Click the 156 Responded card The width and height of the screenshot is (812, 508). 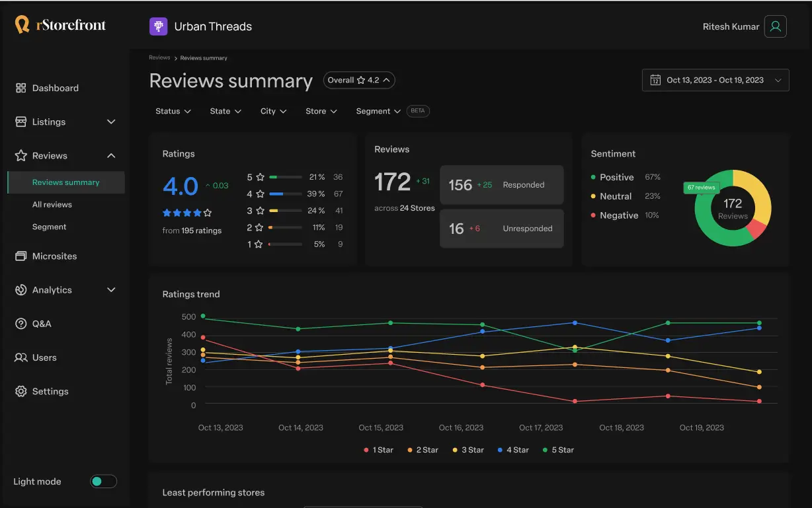pyautogui.click(x=501, y=184)
